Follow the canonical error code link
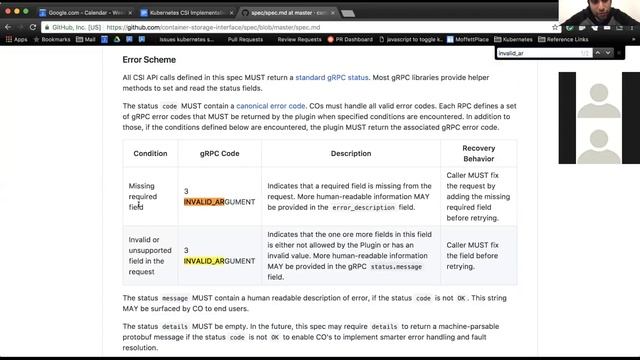The image size is (640, 360). point(271,106)
